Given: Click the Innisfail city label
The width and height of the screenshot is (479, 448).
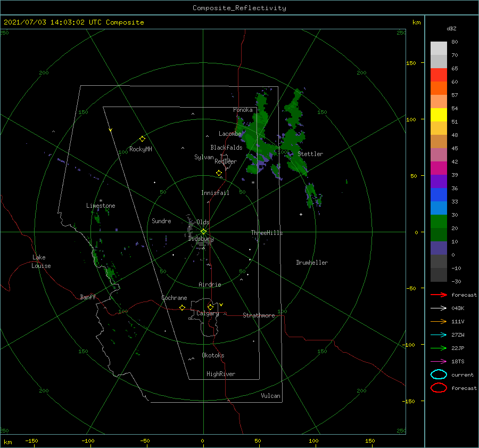Looking at the screenshot, I should [215, 193].
